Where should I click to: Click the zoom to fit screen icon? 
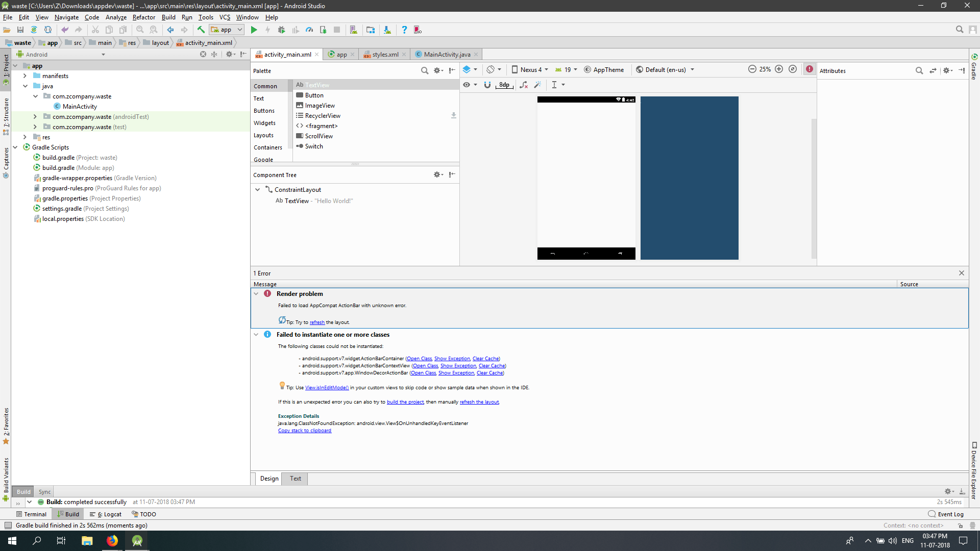(x=793, y=69)
